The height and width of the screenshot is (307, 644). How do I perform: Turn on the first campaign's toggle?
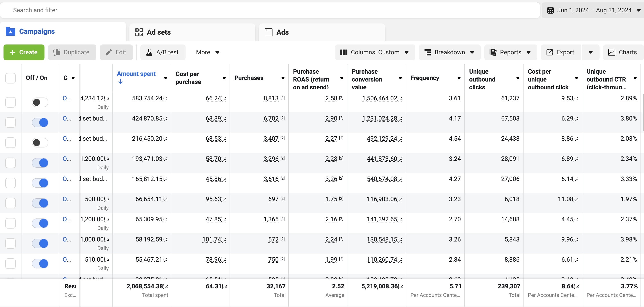coord(40,102)
